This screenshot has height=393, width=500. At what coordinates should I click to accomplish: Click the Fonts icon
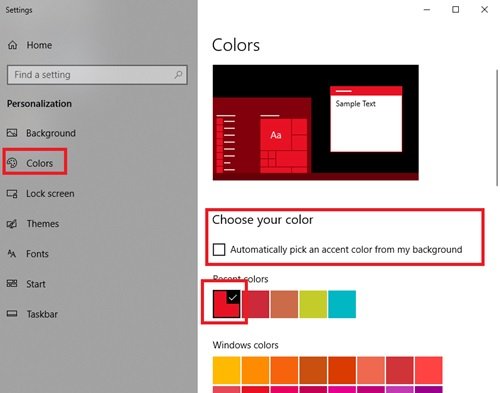pos(12,254)
